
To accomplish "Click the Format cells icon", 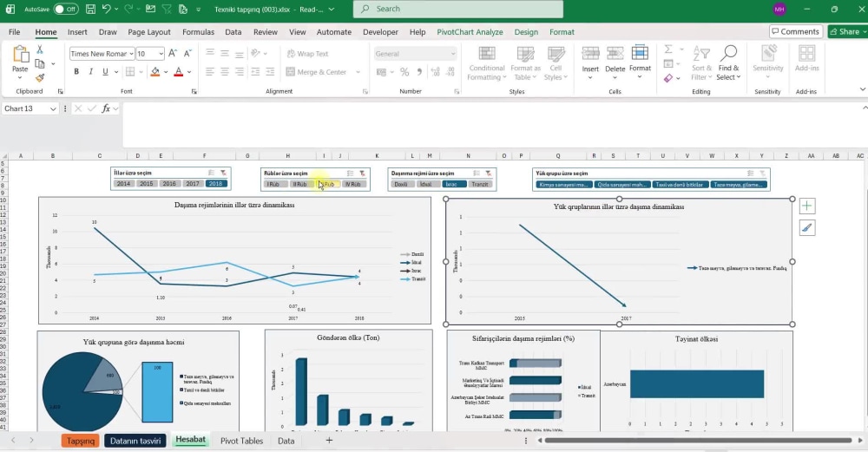I will click(x=640, y=53).
